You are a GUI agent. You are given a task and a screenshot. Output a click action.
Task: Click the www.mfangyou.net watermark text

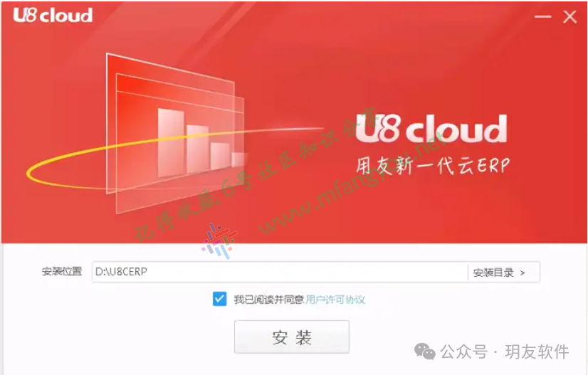pos(352,184)
